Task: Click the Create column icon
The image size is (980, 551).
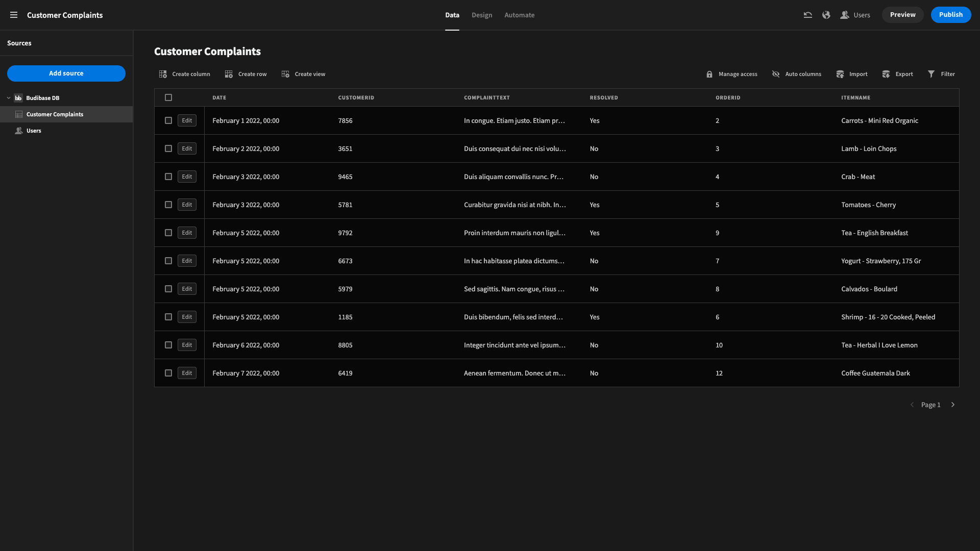Action: coord(163,74)
